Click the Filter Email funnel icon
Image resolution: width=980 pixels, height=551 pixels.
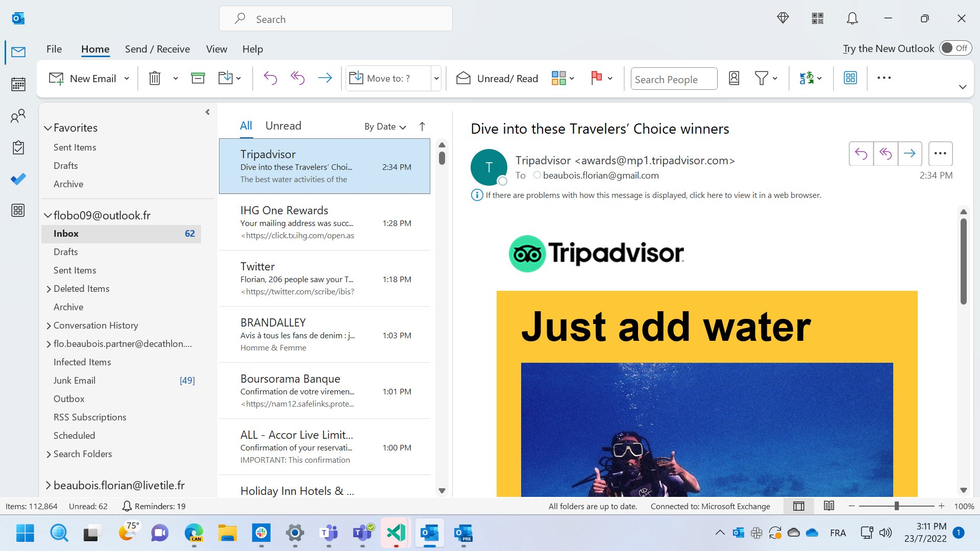761,78
